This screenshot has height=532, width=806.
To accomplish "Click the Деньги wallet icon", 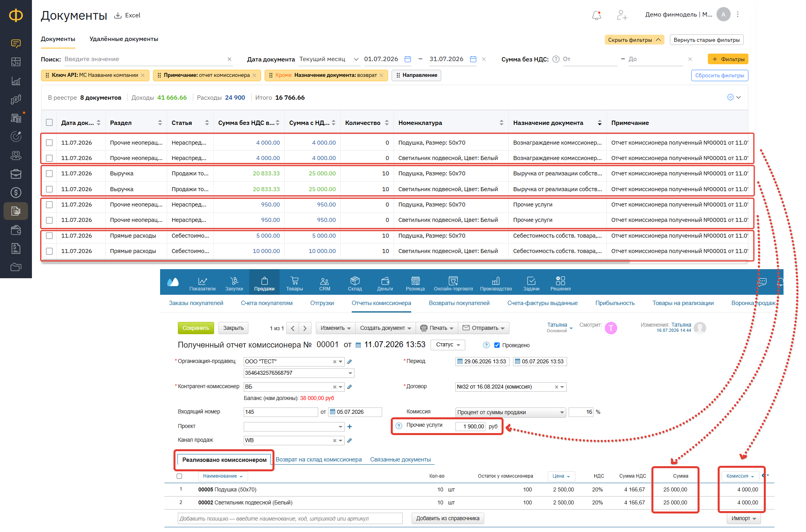I will coord(385,281).
